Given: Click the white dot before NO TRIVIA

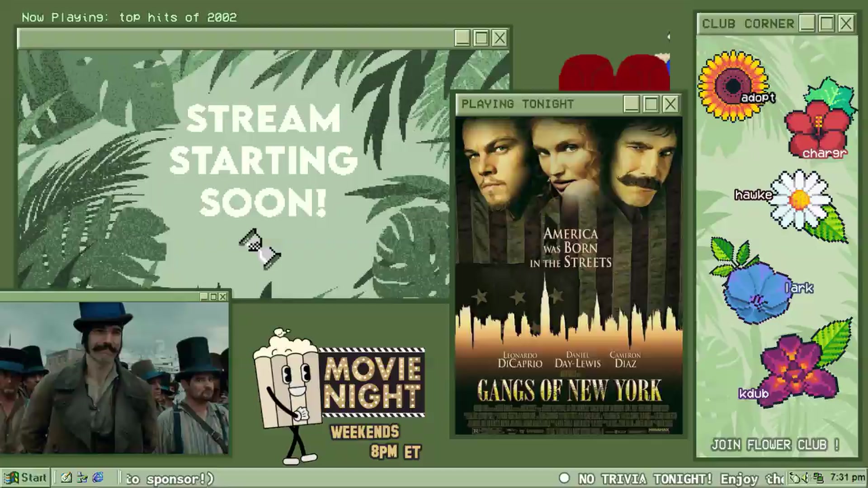Looking at the screenshot, I should 564,478.
